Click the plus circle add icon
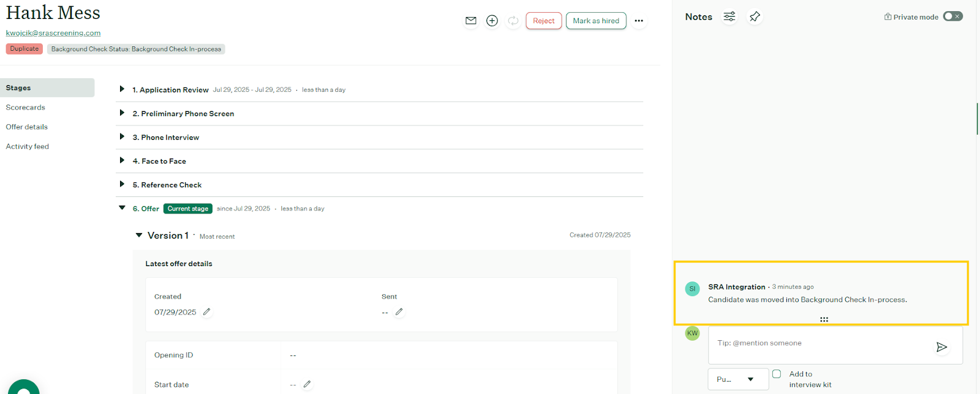 click(492, 21)
